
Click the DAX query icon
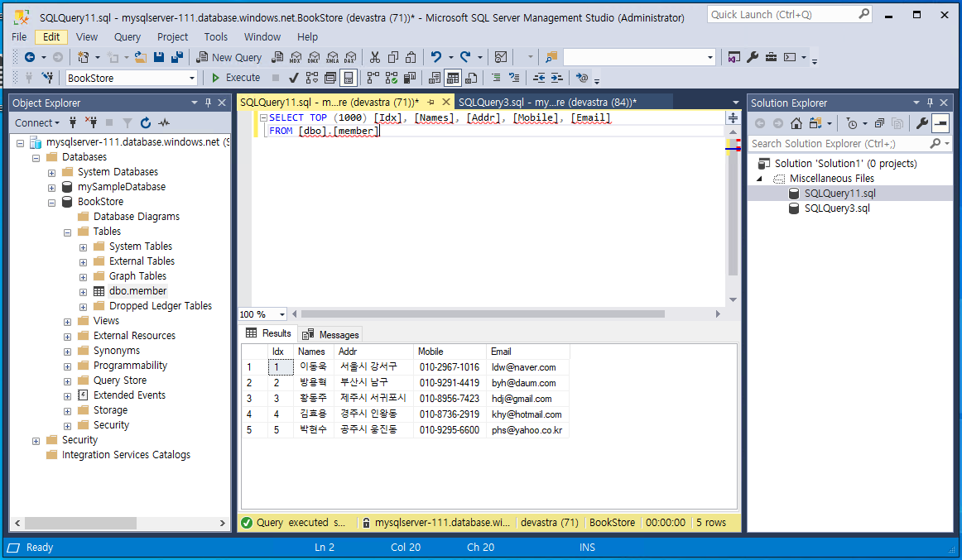(350, 58)
